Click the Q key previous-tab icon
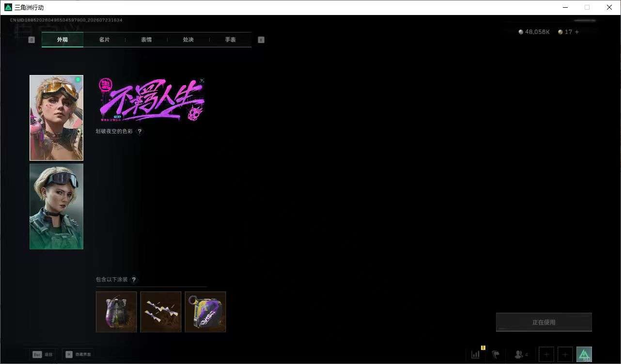The height and width of the screenshot is (364, 621). [x=31, y=40]
